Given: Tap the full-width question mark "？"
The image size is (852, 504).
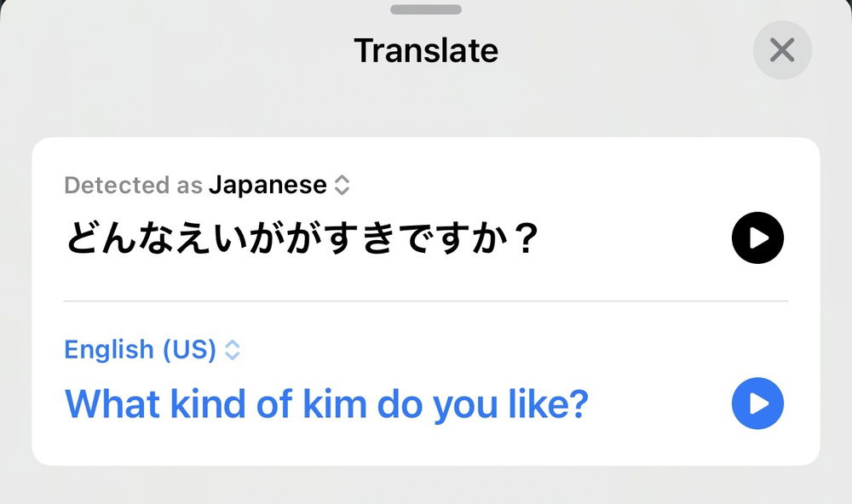Looking at the screenshot, I should [528, 239].
